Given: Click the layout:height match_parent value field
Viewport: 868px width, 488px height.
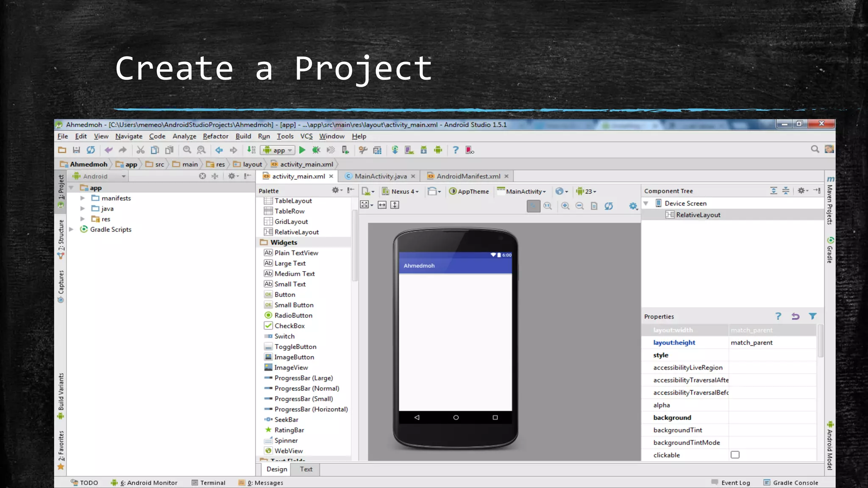Looking at the screenshot, I should (772, 343).
